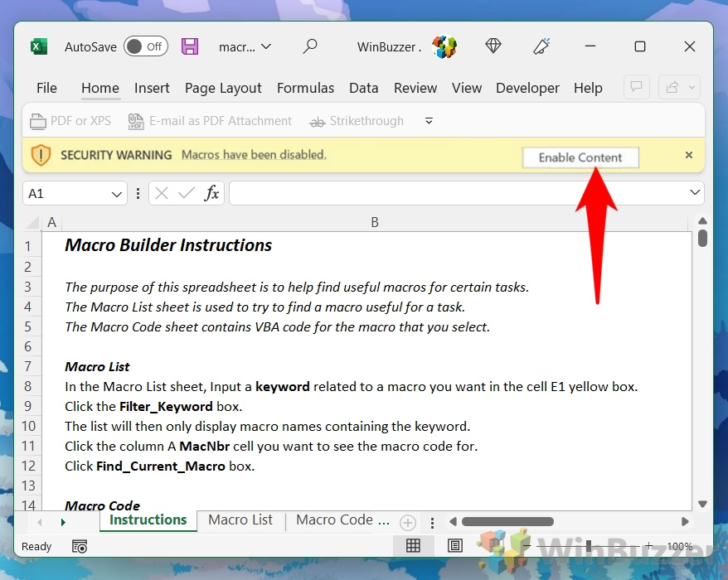This screenshot has height=580, width=728.
Task: Expand the formula bar chevron
Action: 695,192
